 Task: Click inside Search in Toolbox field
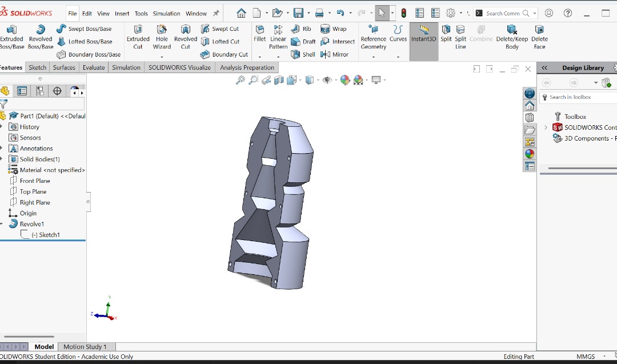(578, 97)
